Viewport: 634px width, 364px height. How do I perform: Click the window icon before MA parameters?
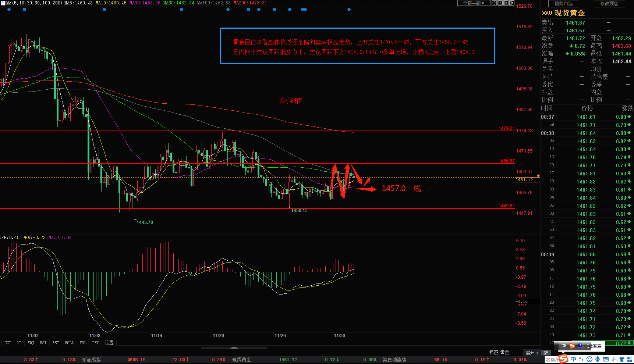tap(3, 3)
